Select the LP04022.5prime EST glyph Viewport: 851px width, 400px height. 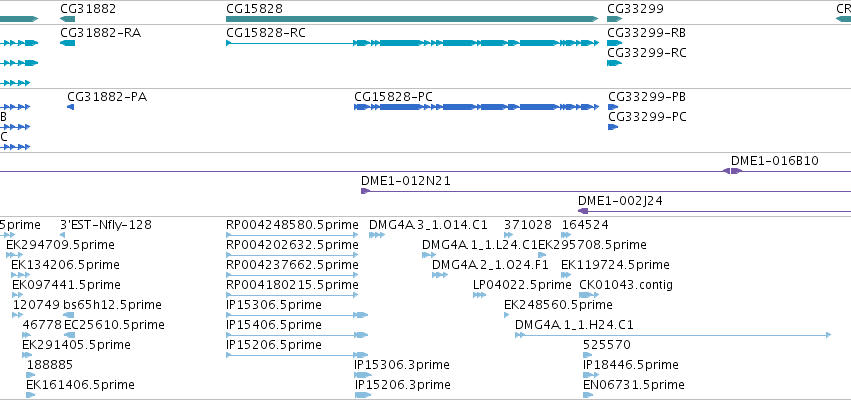(479, 295)
